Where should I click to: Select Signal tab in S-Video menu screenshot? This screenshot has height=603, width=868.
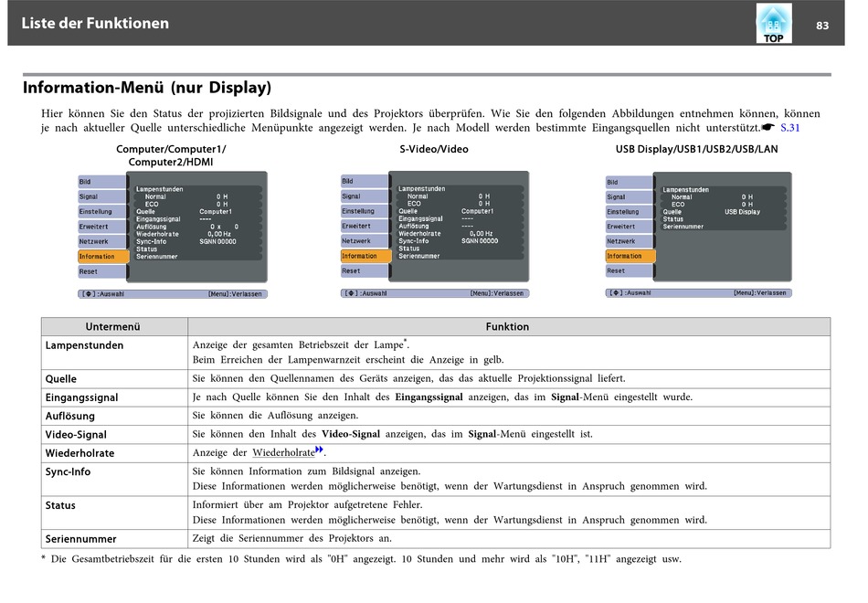[365, 196]
